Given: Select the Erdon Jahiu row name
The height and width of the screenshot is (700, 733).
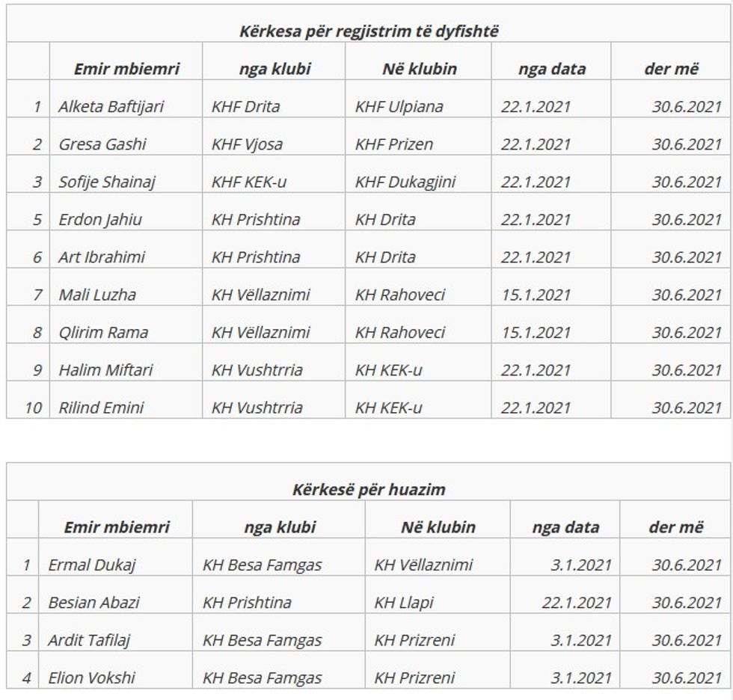Looking at the screenshot, I should tap(100, 219).
